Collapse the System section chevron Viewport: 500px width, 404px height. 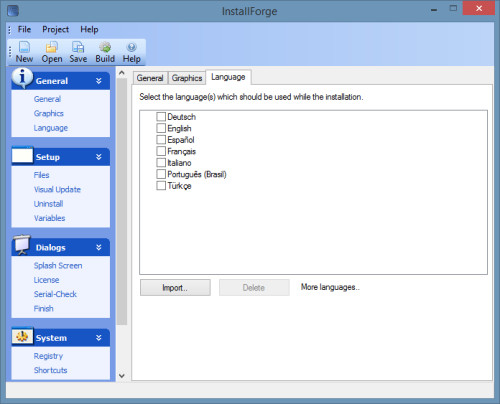point(99,338)
